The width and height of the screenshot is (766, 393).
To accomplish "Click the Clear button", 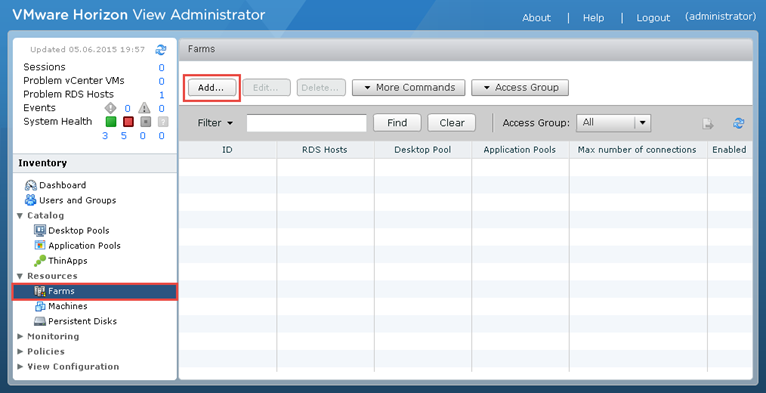I will [x=451, y=123].
